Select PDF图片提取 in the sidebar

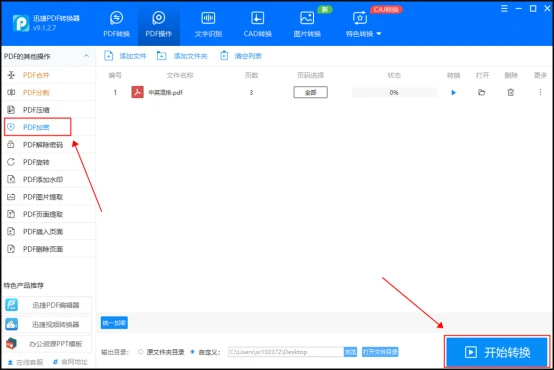[48, 197]
